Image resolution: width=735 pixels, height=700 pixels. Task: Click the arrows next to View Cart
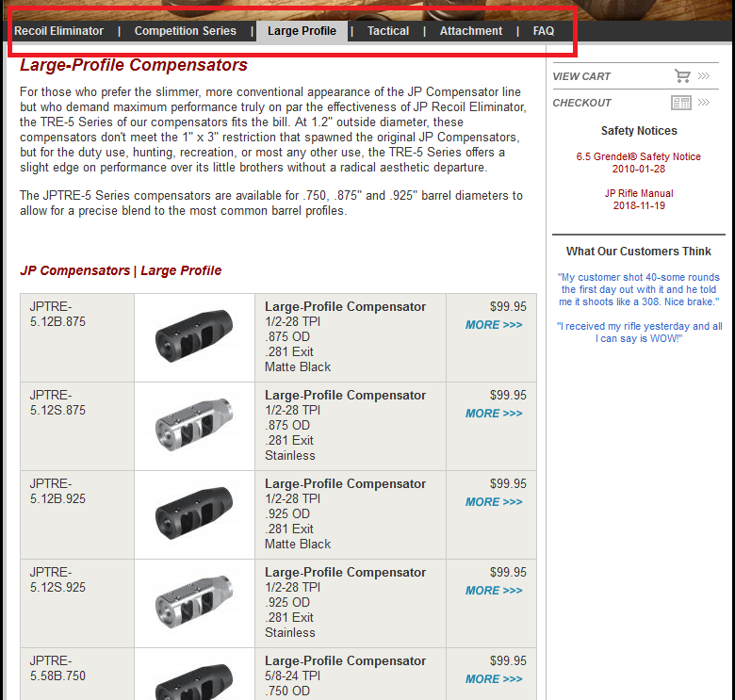(704, 76)
